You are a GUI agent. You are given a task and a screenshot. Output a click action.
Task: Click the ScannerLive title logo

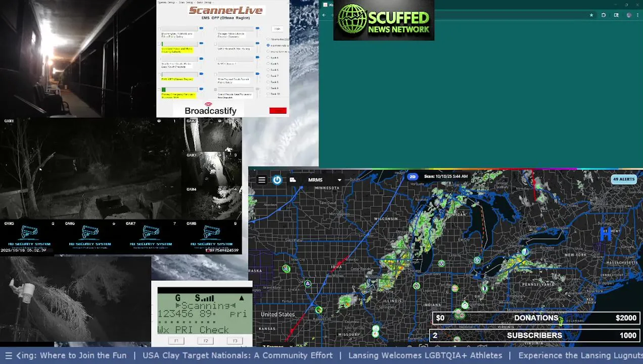pos(226,10)
